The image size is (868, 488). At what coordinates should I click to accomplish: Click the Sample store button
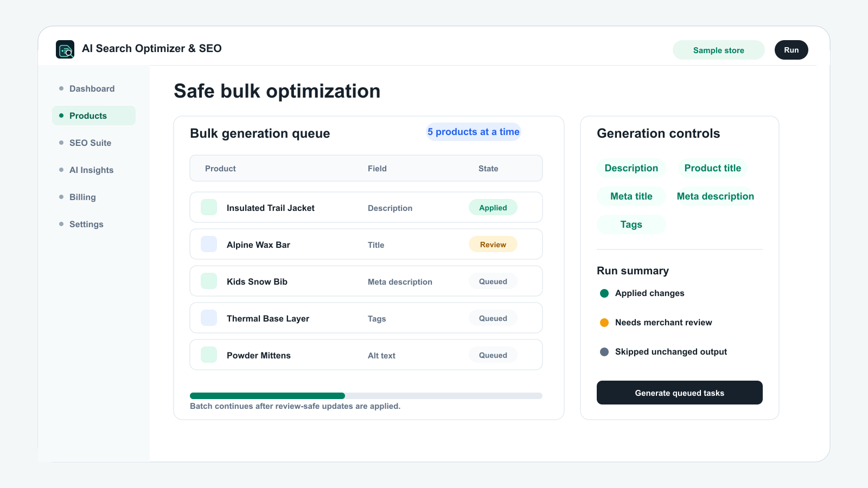point(719,50)
